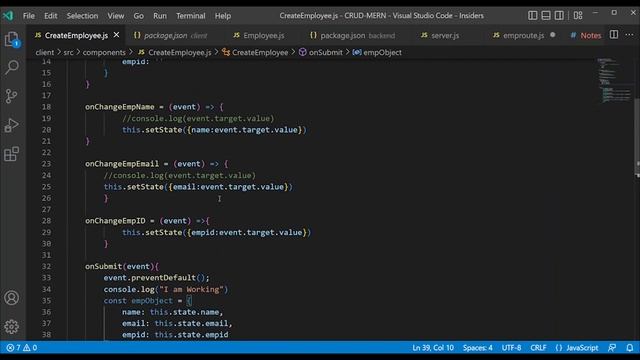Click on onChangeEmpName text in code
The width and height of the screenshot is (640, 360).
pyautogui.click(x=120, y=107)
